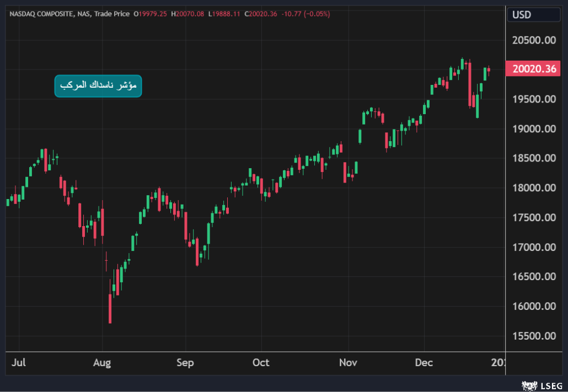The height and width of the screenshot is (392, 568).
Task: Click the Dec label on time axis
Action: click(424, 363)
